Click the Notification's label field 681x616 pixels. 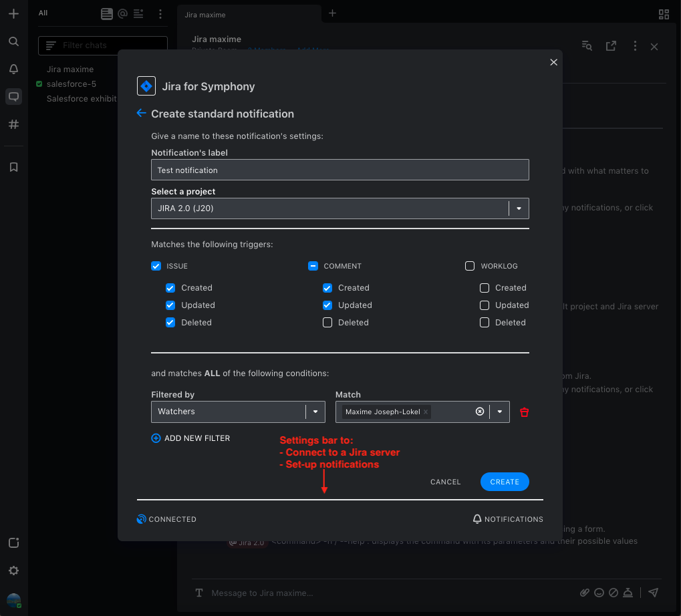(340, 170)
